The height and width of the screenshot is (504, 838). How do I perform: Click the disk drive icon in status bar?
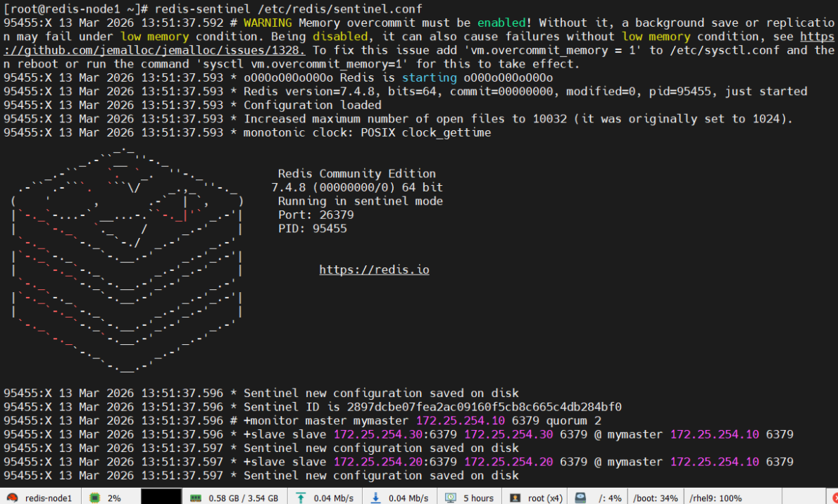[580, 498]
